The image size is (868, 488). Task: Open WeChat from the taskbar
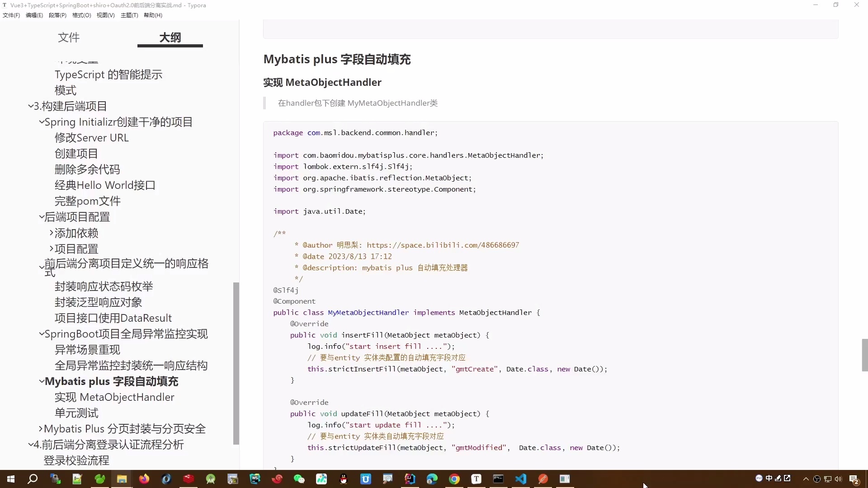coord(299,479)
